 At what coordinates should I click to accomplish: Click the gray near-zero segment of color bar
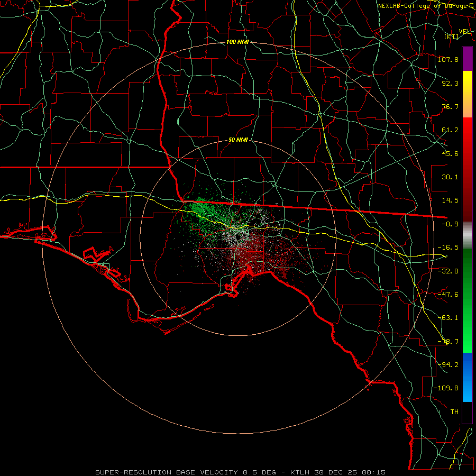[467, 235]
